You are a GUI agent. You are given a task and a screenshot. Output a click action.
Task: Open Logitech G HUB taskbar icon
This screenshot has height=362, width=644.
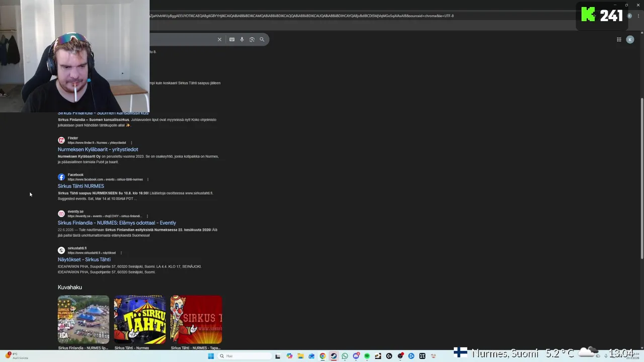click(389, 356)
